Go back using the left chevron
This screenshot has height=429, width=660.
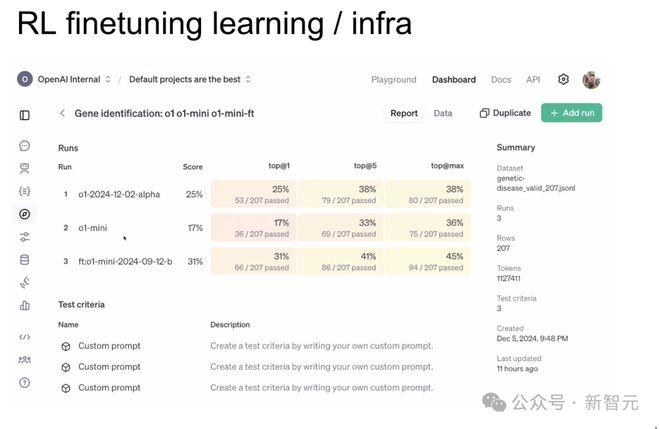[x=62, y=114]
